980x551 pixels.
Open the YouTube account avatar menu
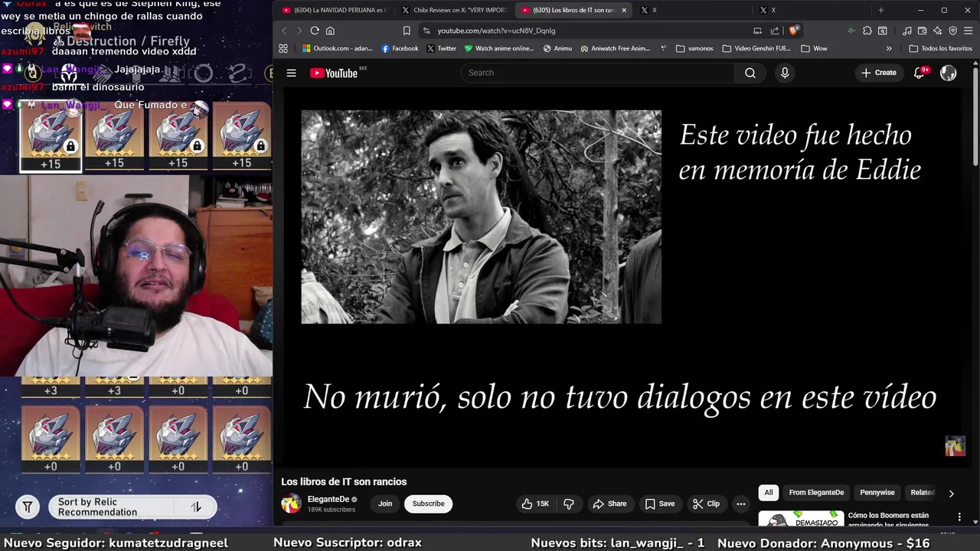(x=948, y=73)
